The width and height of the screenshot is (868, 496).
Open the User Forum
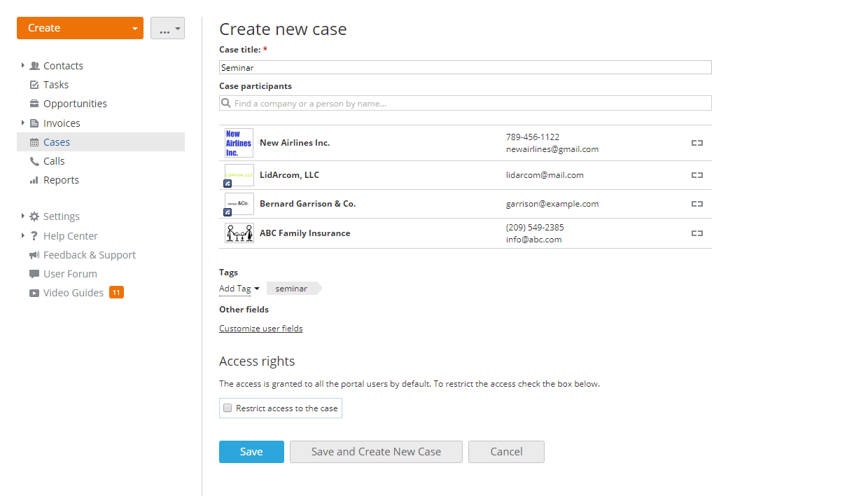pos(69,273)
